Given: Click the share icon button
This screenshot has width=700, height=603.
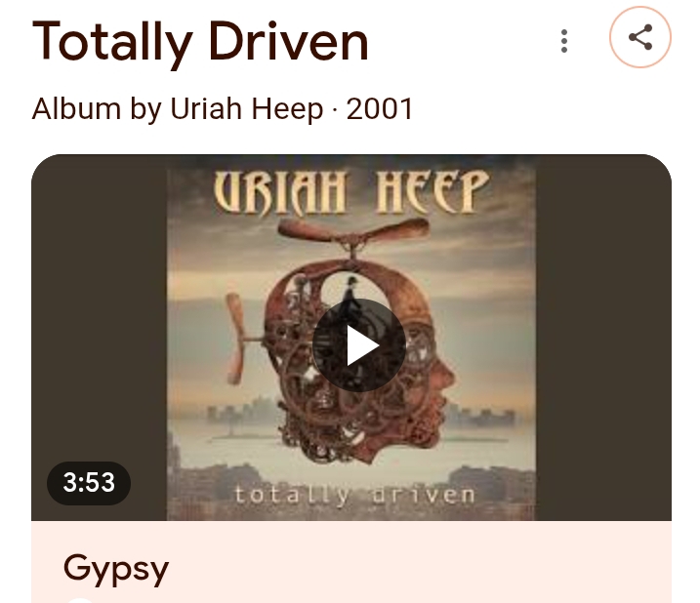Looking at the screenshot, I should [640, 37].
